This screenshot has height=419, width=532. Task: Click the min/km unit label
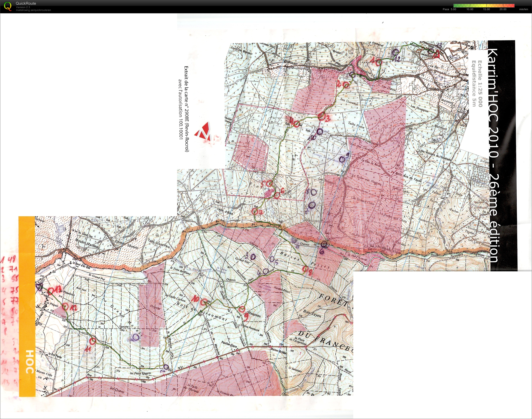click(x=524, y=9)
